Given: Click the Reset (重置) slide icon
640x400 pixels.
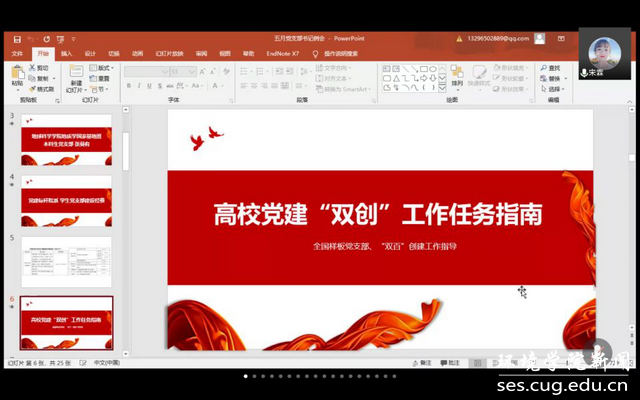Looking at the screenshot, I should tap(100, 78).
